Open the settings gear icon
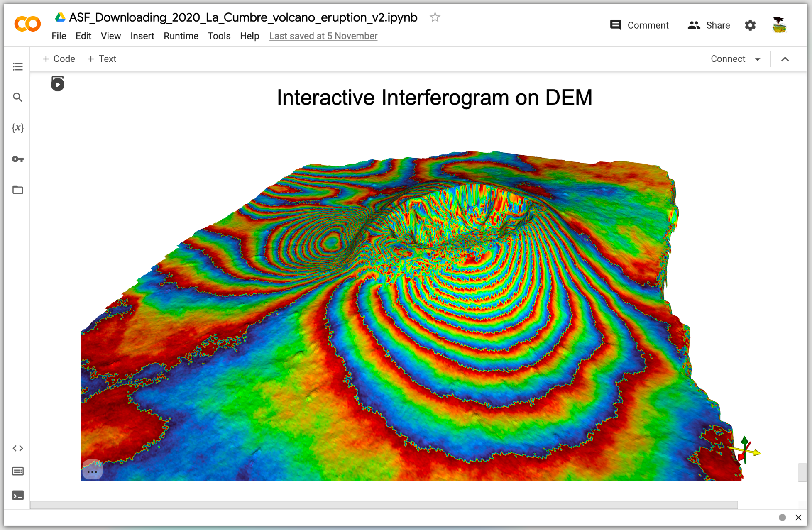The width and height of the screenshot is (812, 530). (x=750, y=25)
